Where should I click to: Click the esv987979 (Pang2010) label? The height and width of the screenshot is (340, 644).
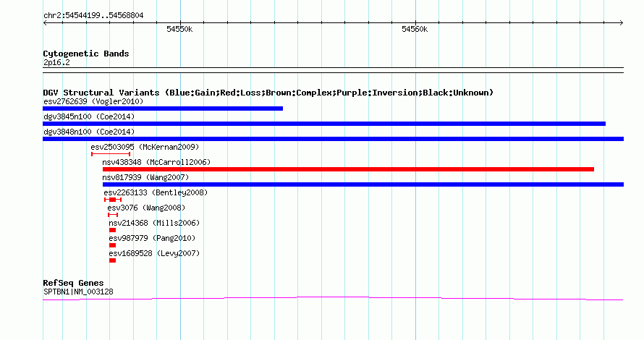[152, 238]
